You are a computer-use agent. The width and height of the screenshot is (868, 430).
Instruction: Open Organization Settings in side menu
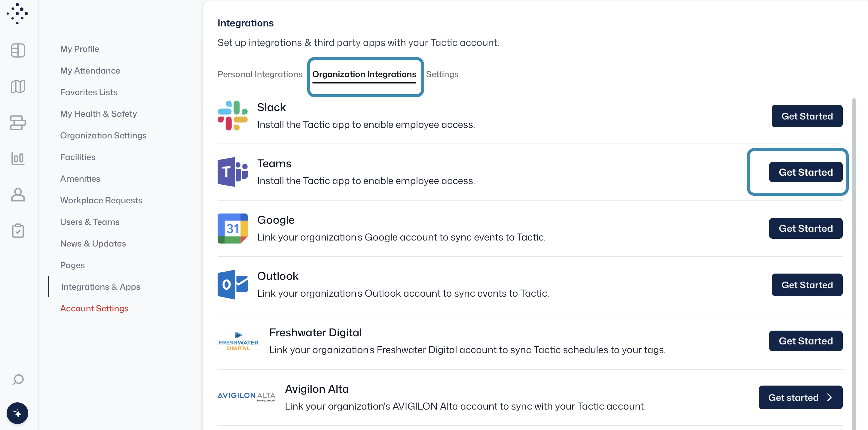click(x=103, y=135)
